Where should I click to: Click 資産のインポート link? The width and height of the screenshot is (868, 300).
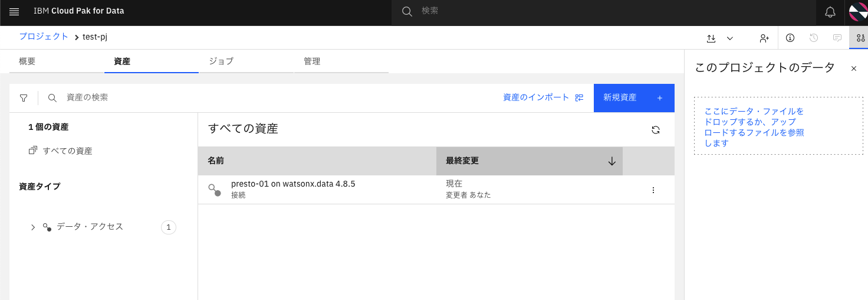coord(542,97)
